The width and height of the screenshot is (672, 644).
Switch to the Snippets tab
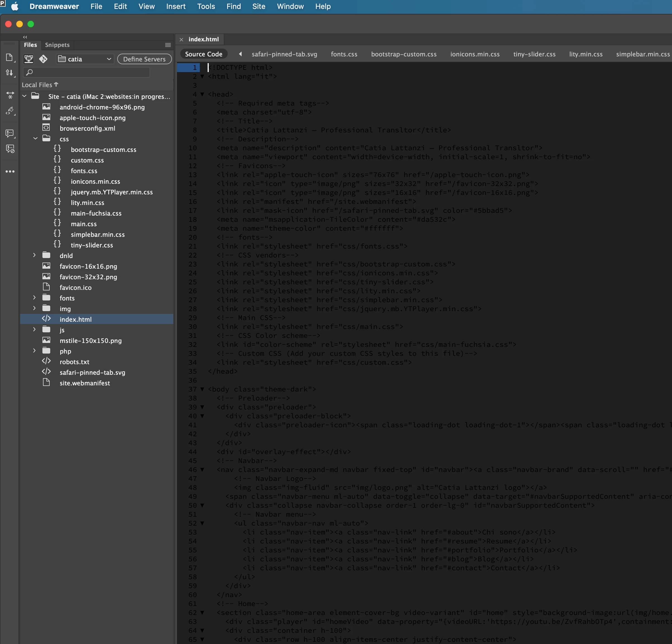click(57, 45)
